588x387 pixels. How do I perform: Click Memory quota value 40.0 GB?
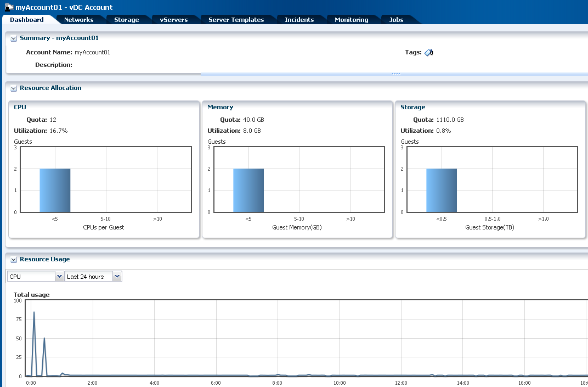(253, 120)
